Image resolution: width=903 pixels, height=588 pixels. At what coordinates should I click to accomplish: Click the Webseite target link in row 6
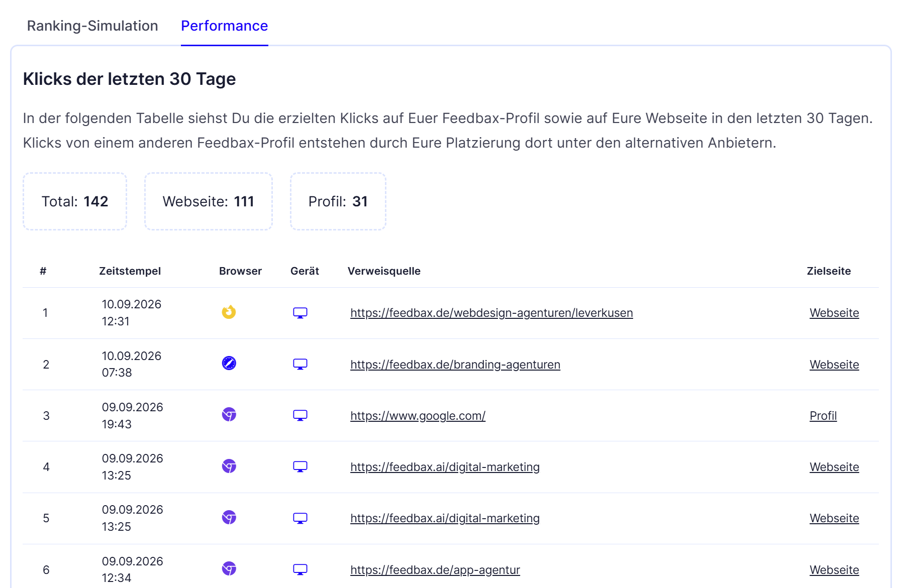834,570
